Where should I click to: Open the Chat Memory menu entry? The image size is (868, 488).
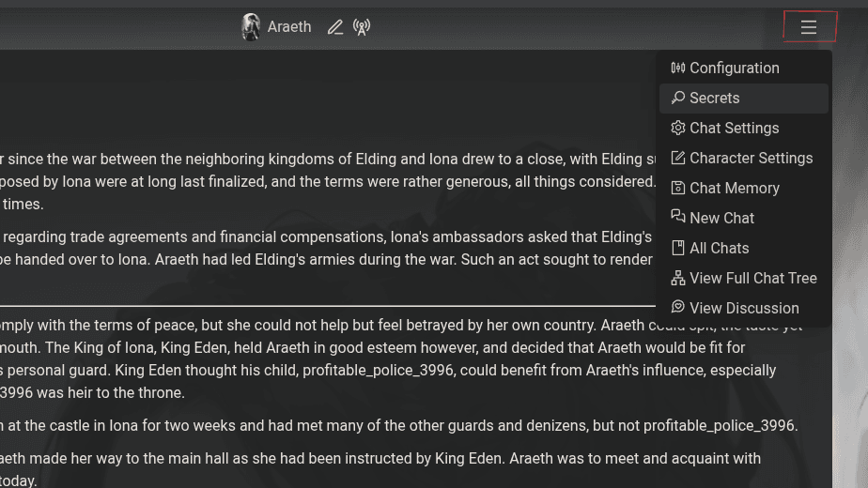pos(734,188)
